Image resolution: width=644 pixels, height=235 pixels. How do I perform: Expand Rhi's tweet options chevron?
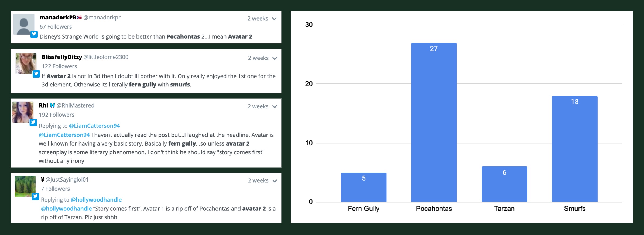[x=275, y=107]
